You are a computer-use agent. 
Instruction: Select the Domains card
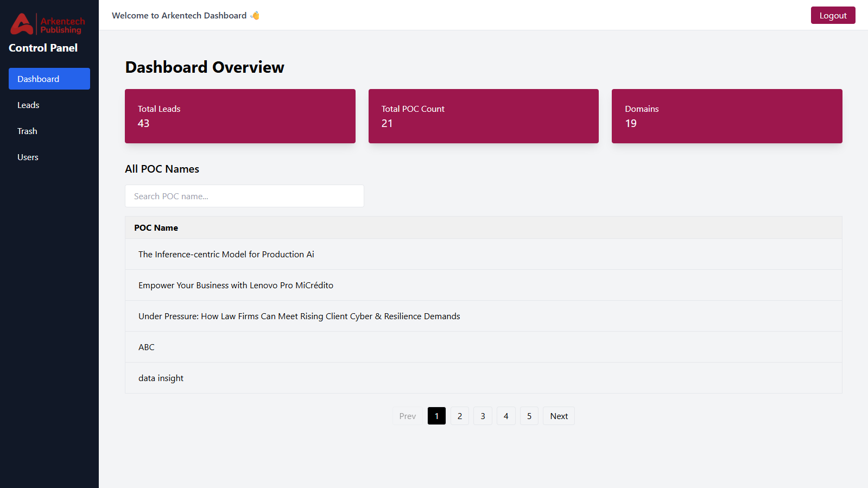click(726, 116)
